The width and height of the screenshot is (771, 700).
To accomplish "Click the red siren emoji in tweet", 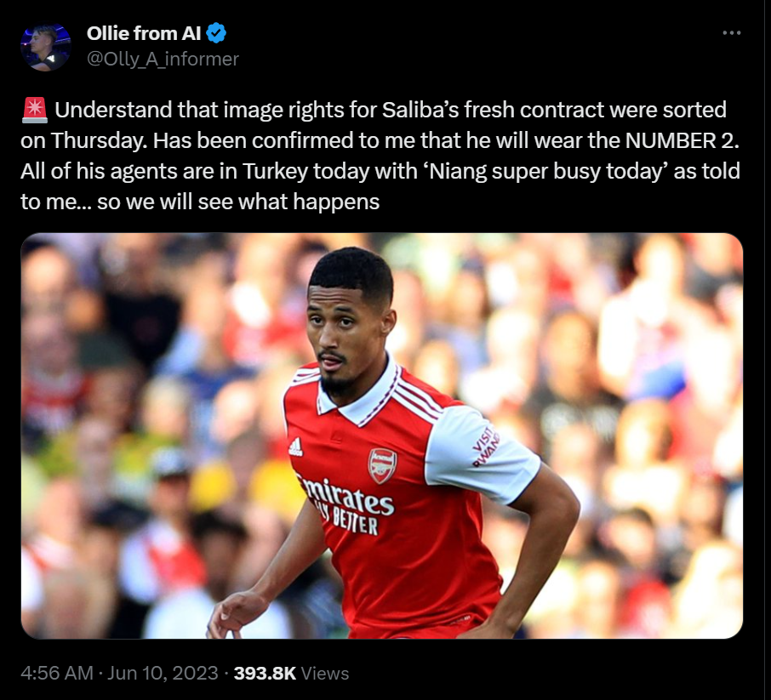I will coord(34,110).
